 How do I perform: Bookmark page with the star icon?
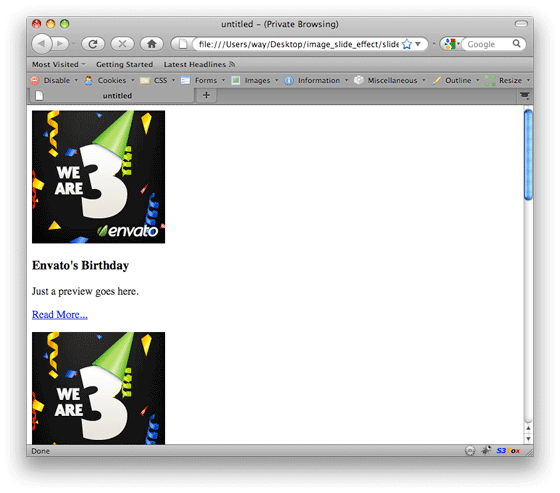(x=407, y=44)
